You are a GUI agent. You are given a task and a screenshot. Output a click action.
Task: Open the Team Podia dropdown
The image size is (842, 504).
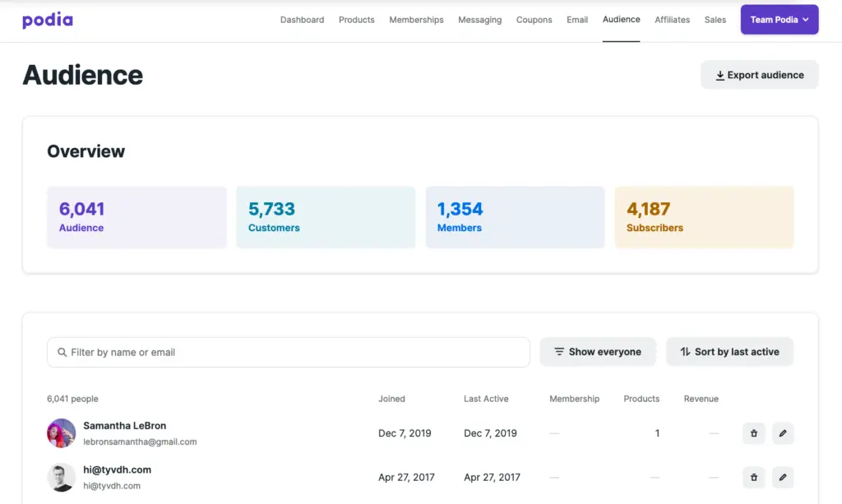click(779, 20)
